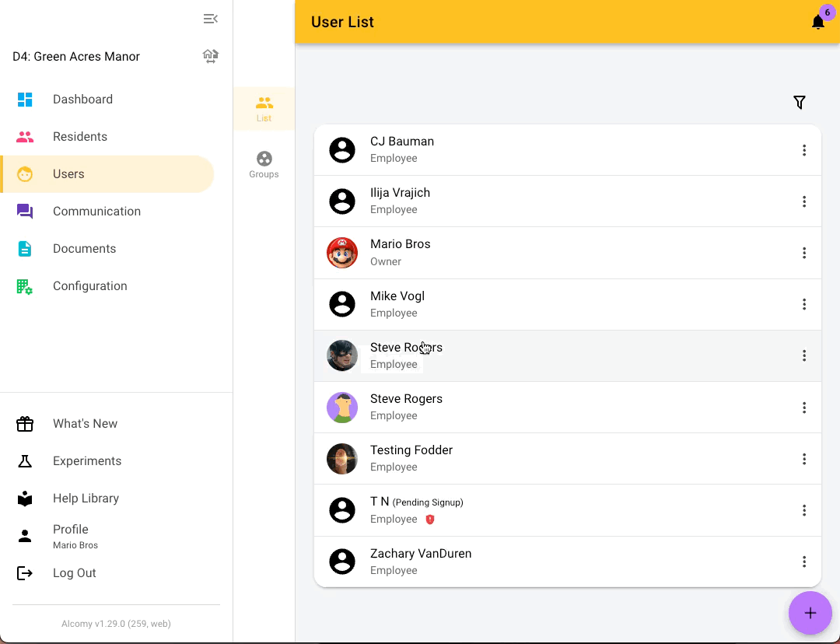Open notifications bell with 6 badge
Image resolution: width=840 pixels, height=644 pixels.
pyautogui.click(x=818, y=22)
